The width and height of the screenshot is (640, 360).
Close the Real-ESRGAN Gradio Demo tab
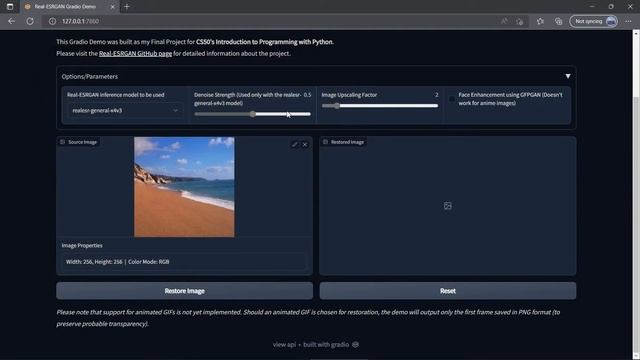pos(113,7)
